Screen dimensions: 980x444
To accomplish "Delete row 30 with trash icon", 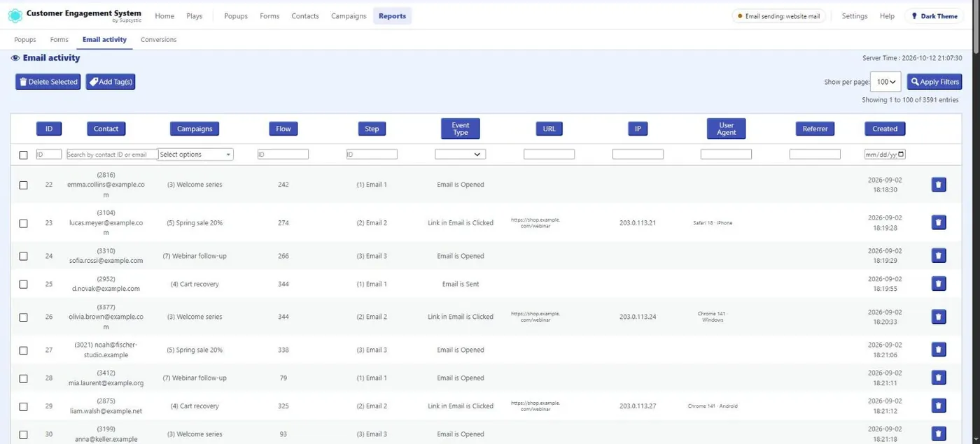I will (x=939, y=434).
